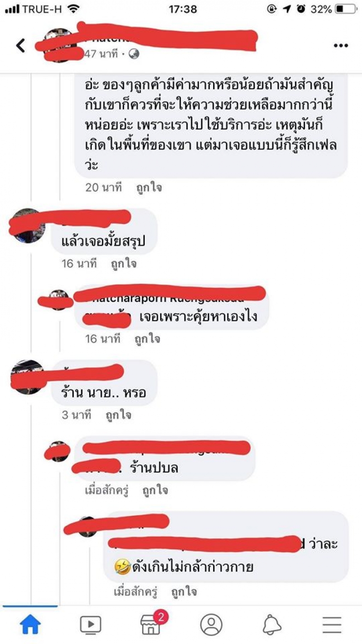Open Marketplace tab with 2 notifications
362x644 pixels.
(152, 624)
